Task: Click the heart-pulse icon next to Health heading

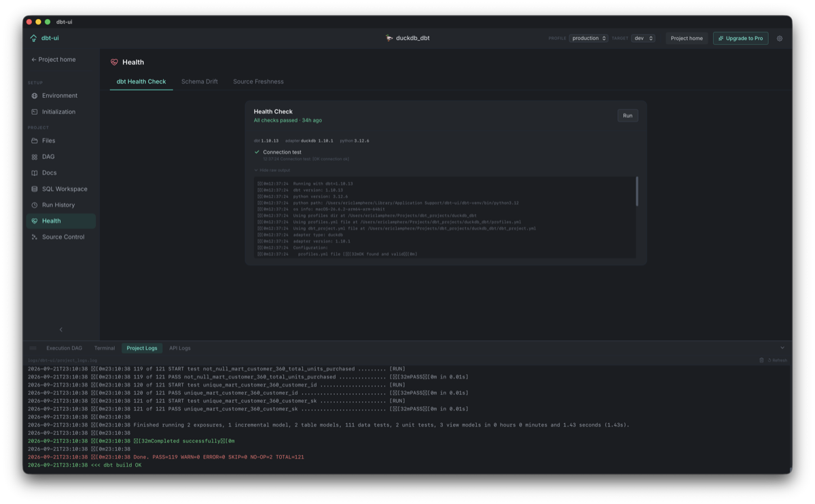Action: pos(114,62)
